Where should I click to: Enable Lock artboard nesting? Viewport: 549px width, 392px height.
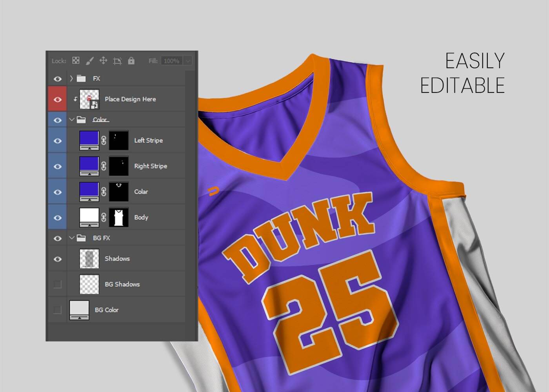tap(117, 60)
